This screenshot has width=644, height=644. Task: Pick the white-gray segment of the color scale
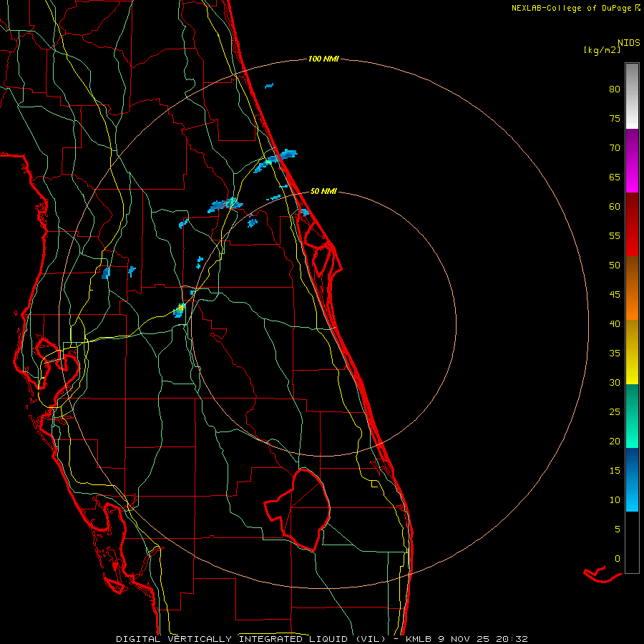click(632, 96)
